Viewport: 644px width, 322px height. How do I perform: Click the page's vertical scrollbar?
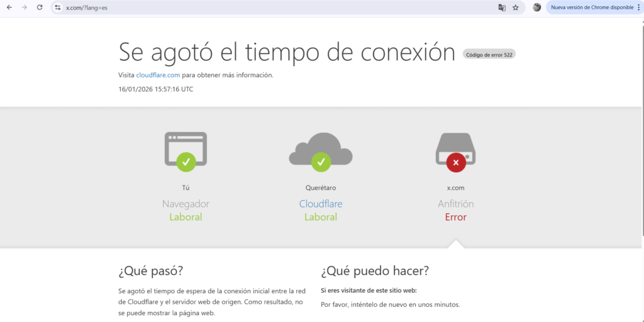point(641,126)
